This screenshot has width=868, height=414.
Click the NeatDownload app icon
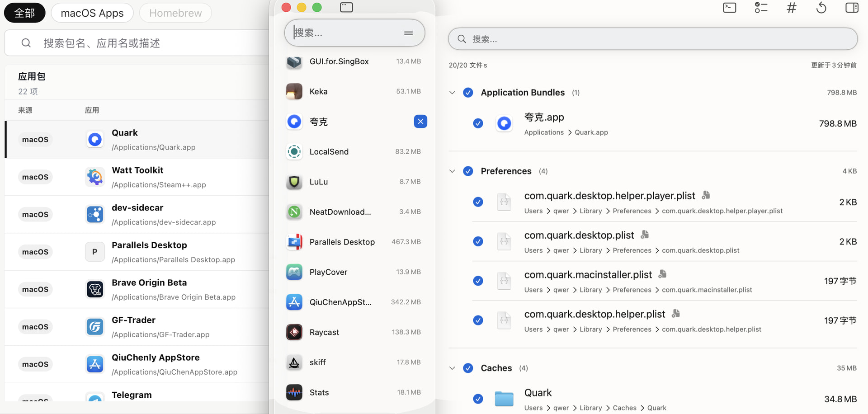point(294,212)
